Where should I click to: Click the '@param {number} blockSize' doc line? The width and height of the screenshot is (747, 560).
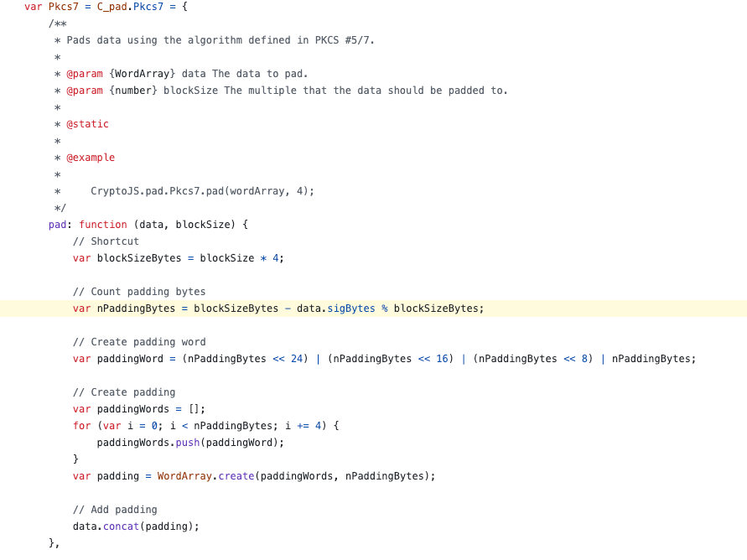point(281,91)
